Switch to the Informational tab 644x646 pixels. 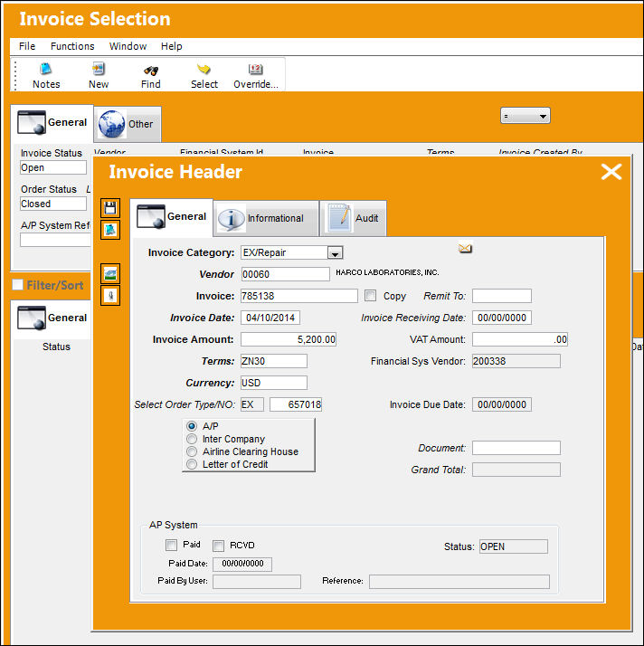pos(266,218)
